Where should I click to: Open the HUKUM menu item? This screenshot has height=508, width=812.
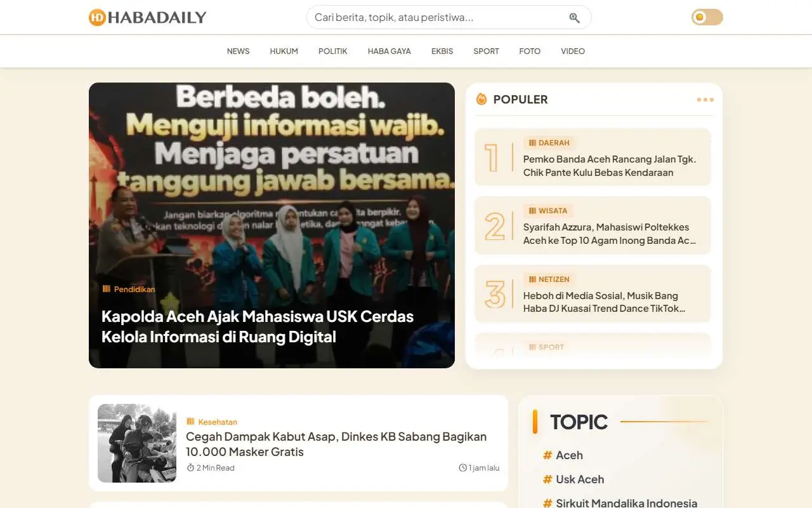coord(284,51)
